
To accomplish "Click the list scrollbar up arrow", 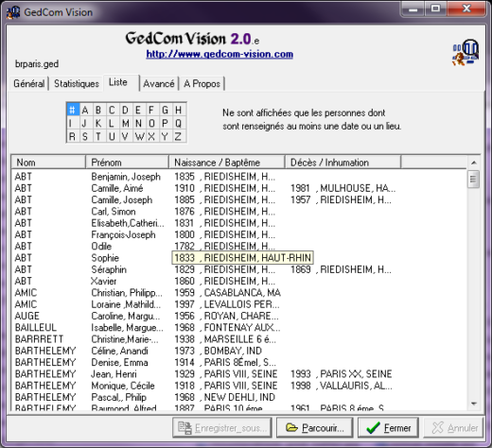I will [473, 163].
